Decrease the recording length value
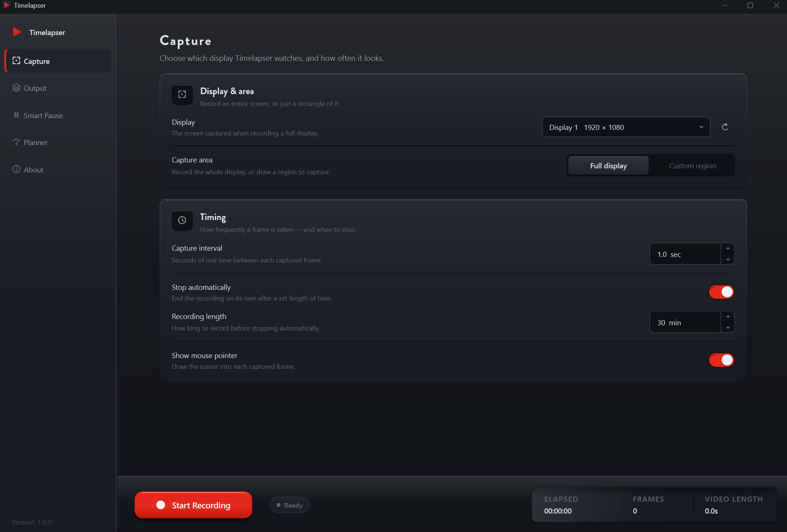This screenshot has width=787, height=532. pyautogui.click(x=728, y=327)
